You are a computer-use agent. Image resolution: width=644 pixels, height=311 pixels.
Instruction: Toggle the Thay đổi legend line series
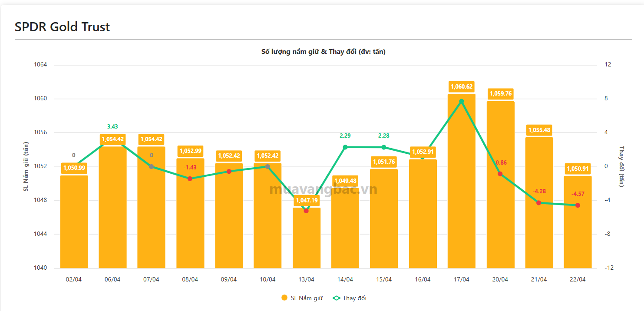click(x=350, y=298)
